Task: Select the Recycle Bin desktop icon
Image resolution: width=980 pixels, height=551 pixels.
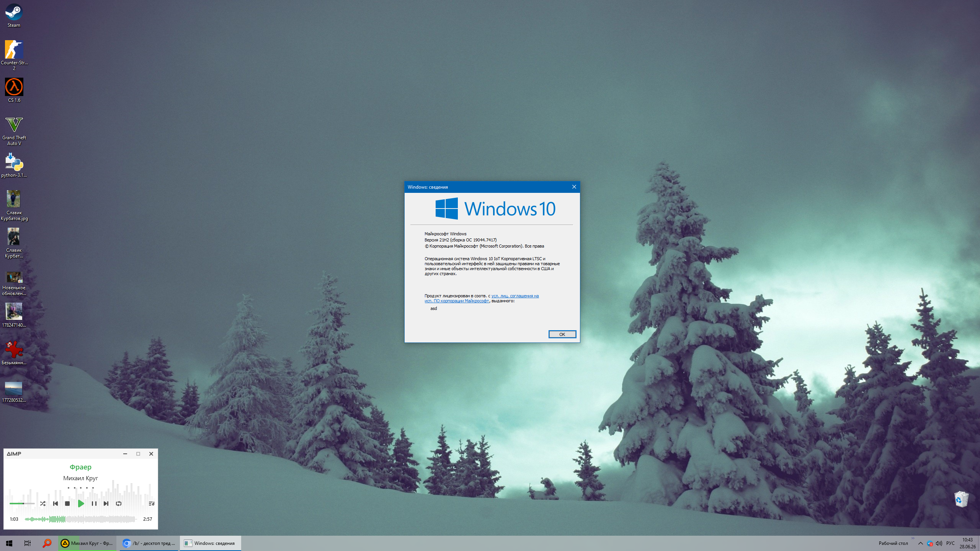Action: coord(961,499)
